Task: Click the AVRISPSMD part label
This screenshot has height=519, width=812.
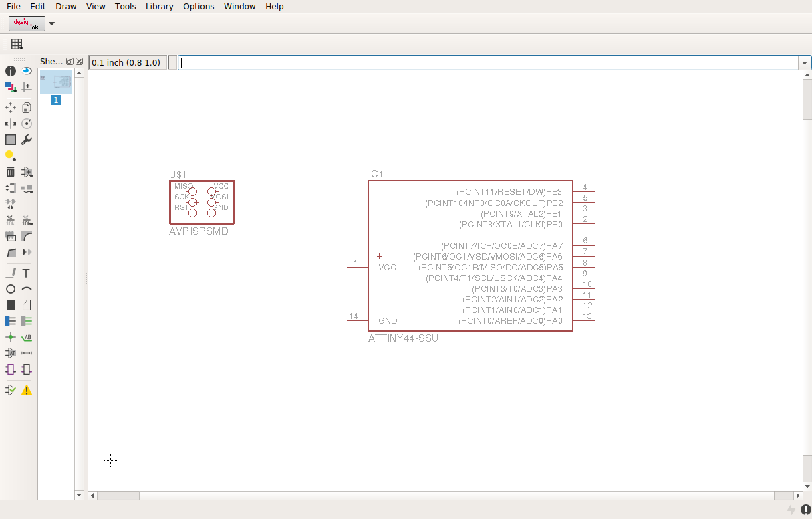Action: 198,231
